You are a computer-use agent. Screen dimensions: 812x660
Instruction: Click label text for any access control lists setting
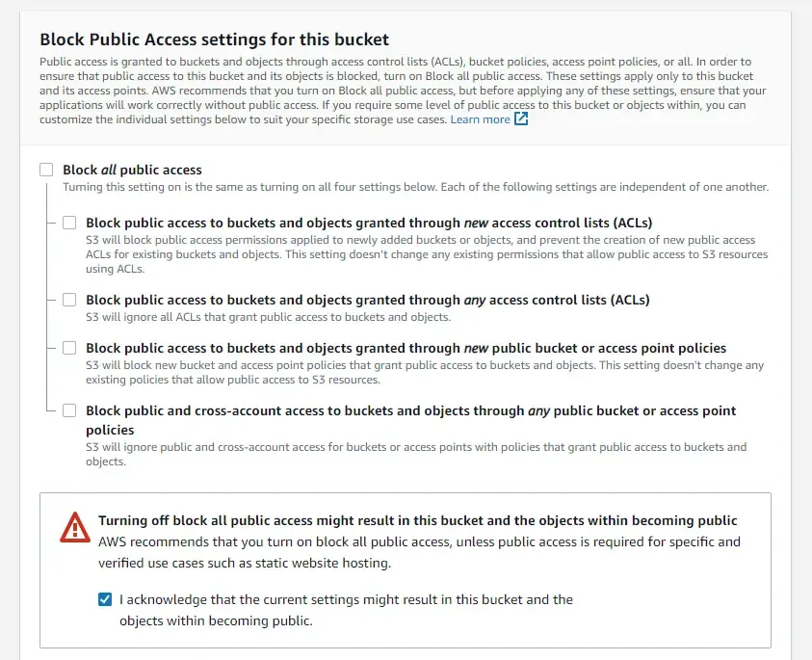pos(367,300)
